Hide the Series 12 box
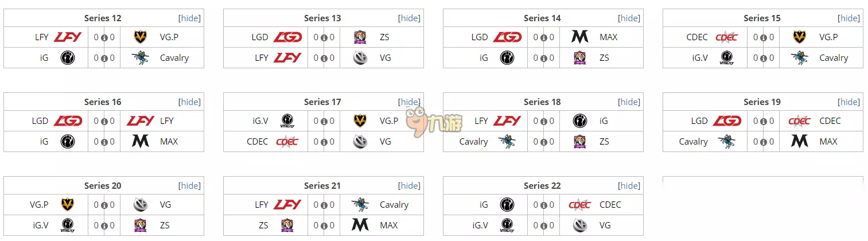The height and width of the screenshot is (241, 868). 189,18
